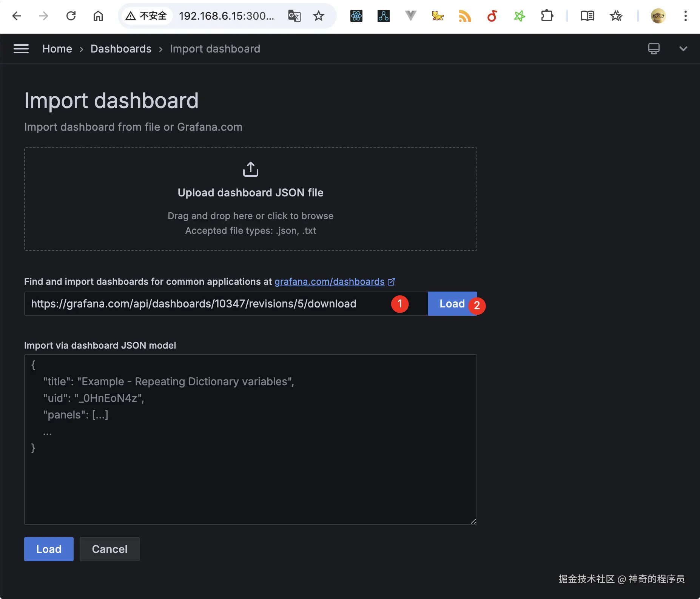The height and width of the screenshot is (599, 700).
Task: Cancel the dashboard import
Action: pyautogui.click(x=109, y=549)
